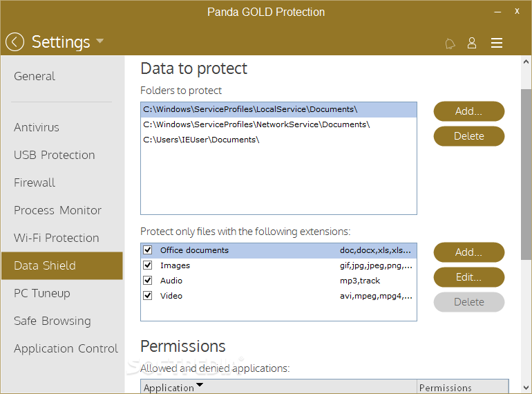The image size is (532, 394).
Task: Click the doc,docx,xls extensions cell
Action: [375, 250]
